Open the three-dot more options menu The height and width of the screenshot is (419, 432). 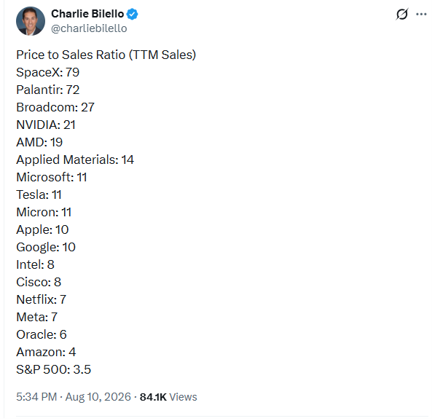tap(421, 14)
